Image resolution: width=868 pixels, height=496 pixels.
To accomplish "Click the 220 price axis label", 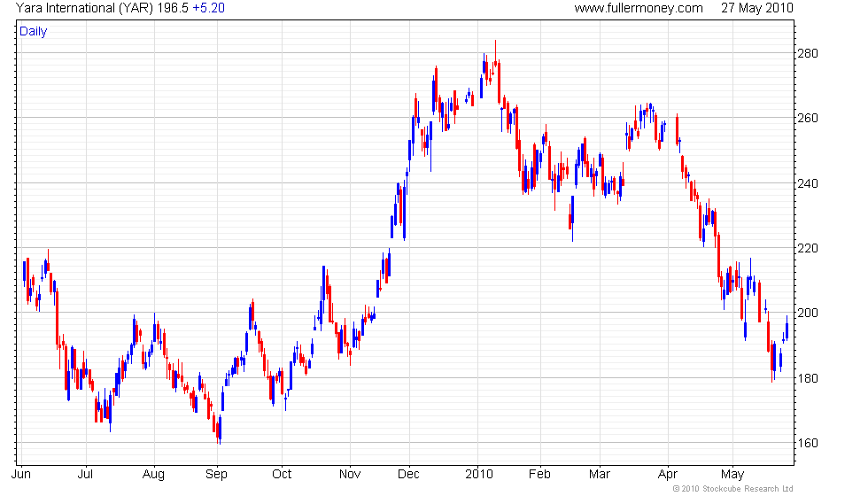I will click(807, 249).
